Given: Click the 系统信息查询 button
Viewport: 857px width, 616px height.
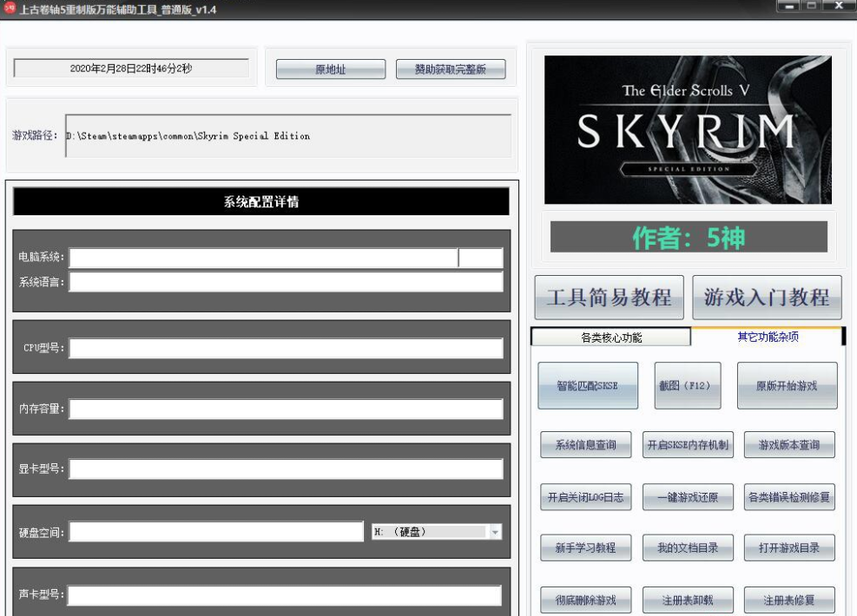Looking at the screenshot, I should pos(586,444).
